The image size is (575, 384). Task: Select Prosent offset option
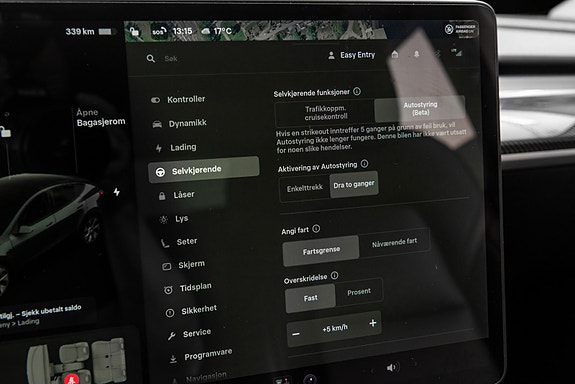click(359, 292)
